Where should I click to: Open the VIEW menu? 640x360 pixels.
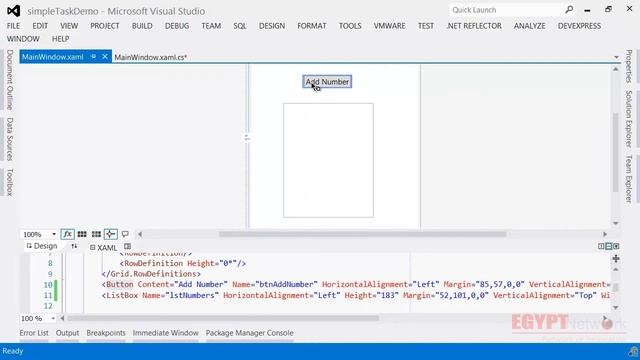coord(69,26)
